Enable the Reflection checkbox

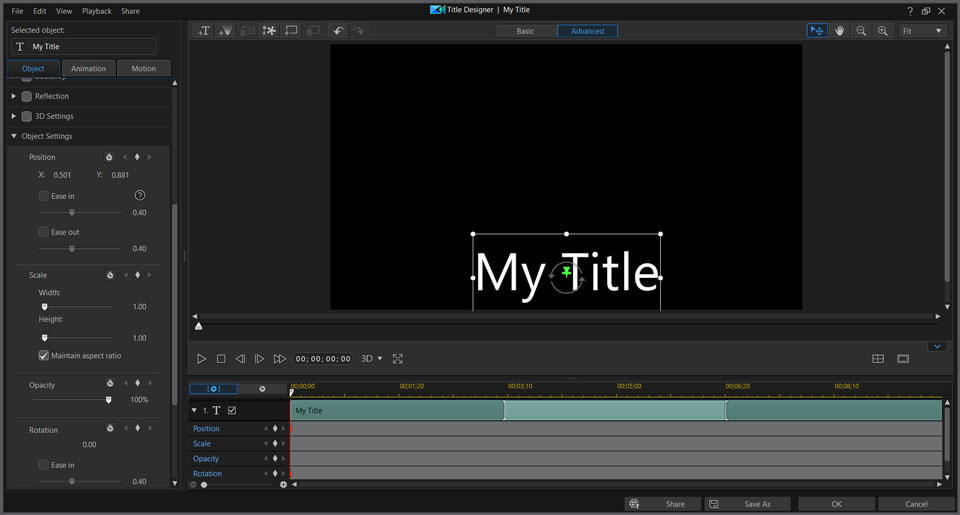[27, 96]
